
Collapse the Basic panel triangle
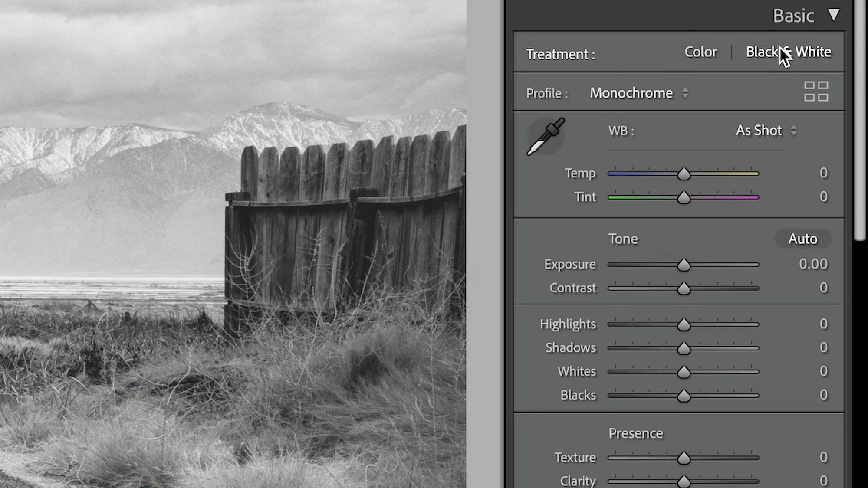point(833,15)
